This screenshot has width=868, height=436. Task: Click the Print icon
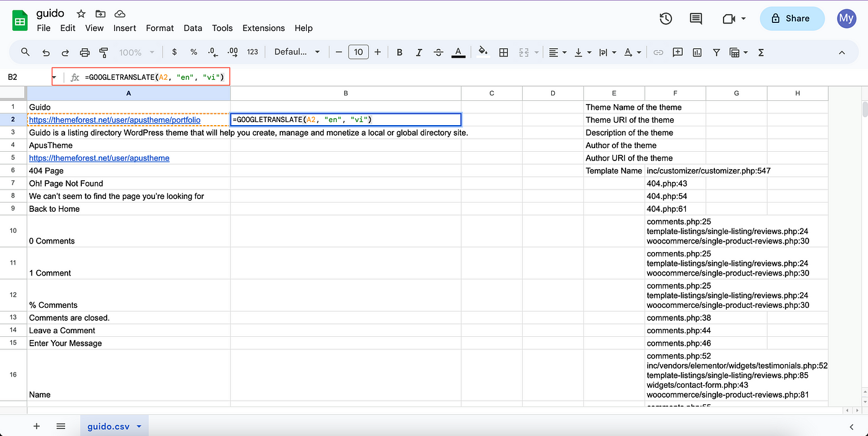point(85,52)
